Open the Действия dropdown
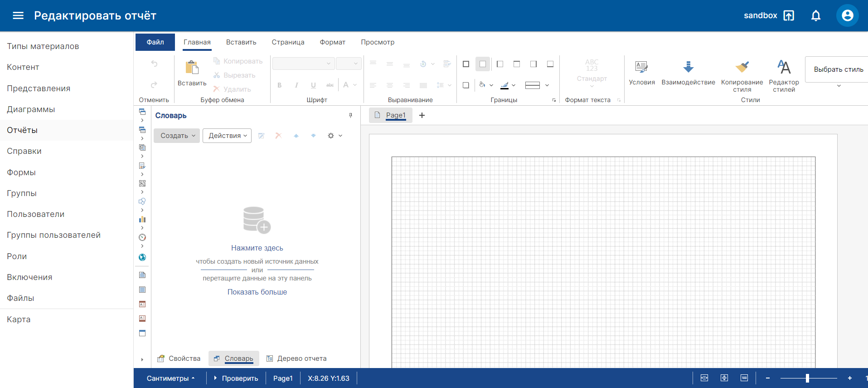868x388 pixels. (227, 136)
